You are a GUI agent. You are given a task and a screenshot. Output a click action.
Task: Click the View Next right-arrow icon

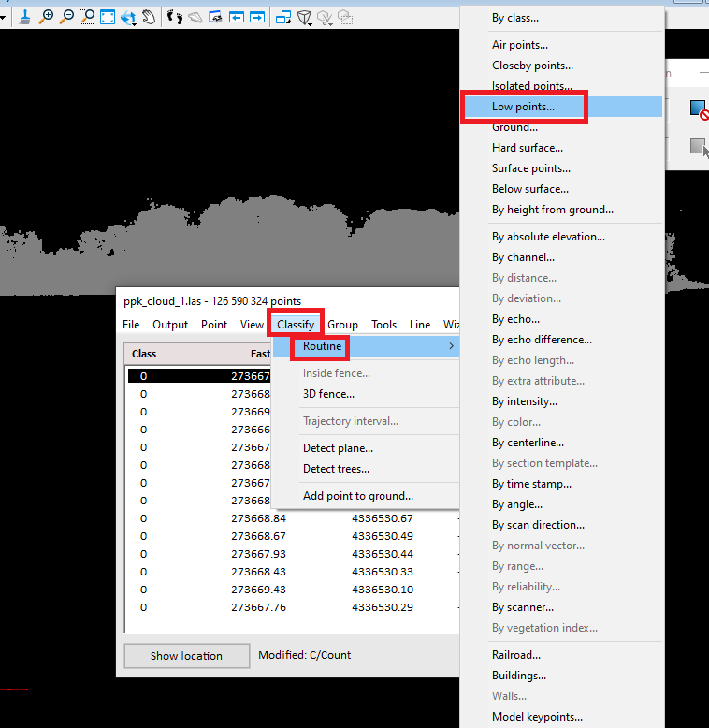click(256, 16)
